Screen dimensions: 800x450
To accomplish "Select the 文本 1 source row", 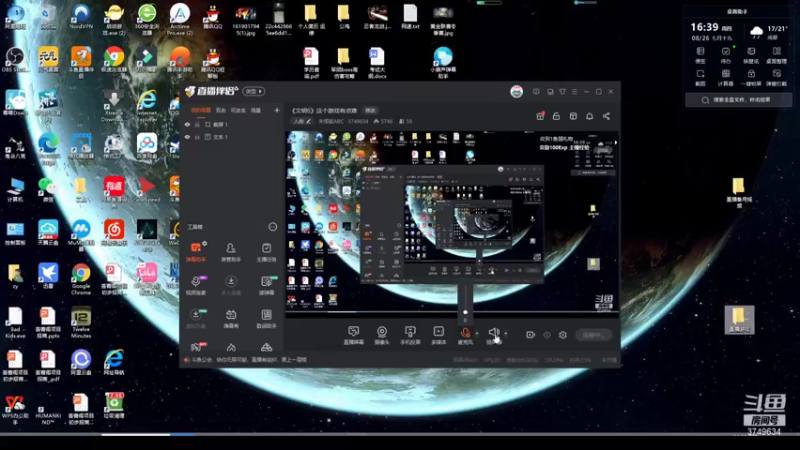I will (232, 137).
